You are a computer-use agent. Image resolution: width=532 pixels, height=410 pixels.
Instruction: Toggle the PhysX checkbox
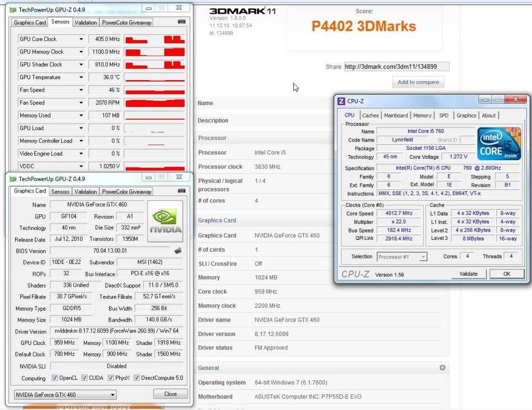111,378
